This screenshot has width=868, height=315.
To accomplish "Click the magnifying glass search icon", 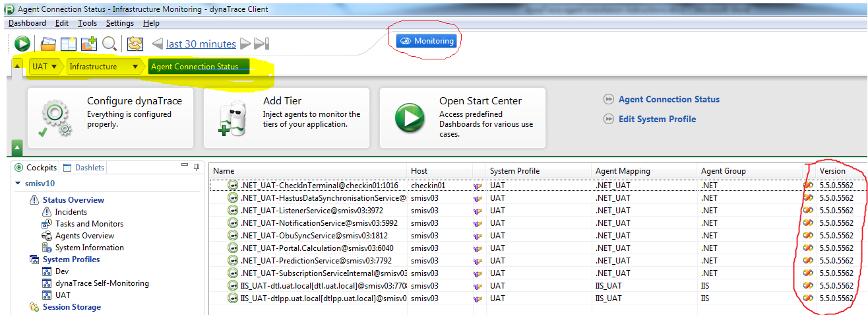I will pyautogui.click(x=109, y=44).
